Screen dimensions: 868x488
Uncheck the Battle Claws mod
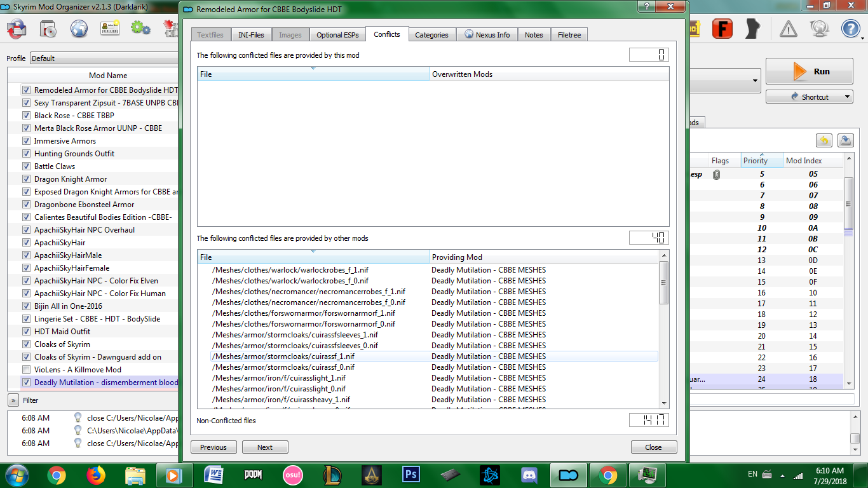[x=26, y=166]
